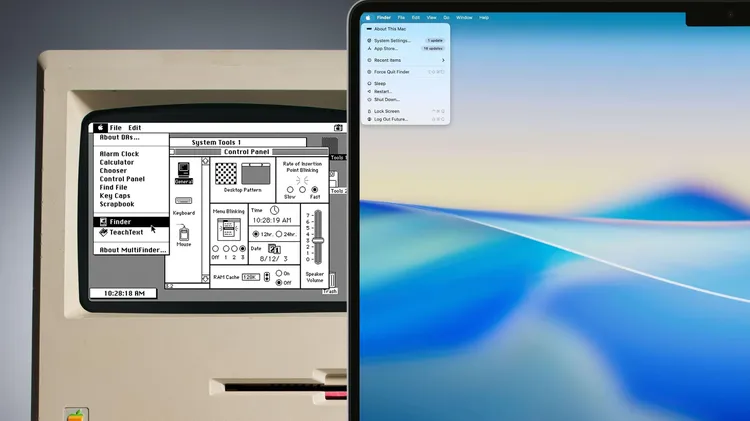
Task: Choose Shut Down from the Apple menu
Action: 388,99
